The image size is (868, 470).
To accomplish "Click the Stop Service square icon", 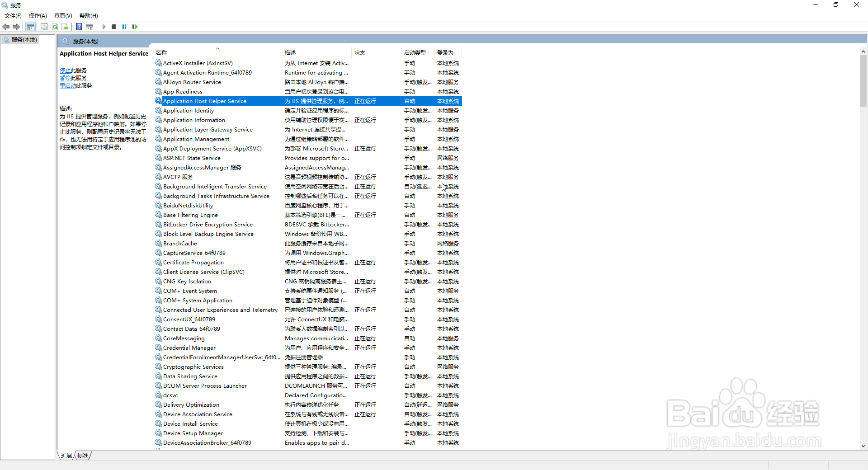I will 114,27.
